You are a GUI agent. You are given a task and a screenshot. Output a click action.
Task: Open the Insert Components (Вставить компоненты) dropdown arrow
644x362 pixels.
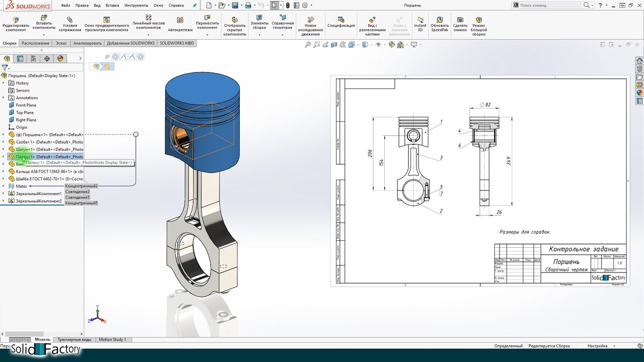coord(44,35)
